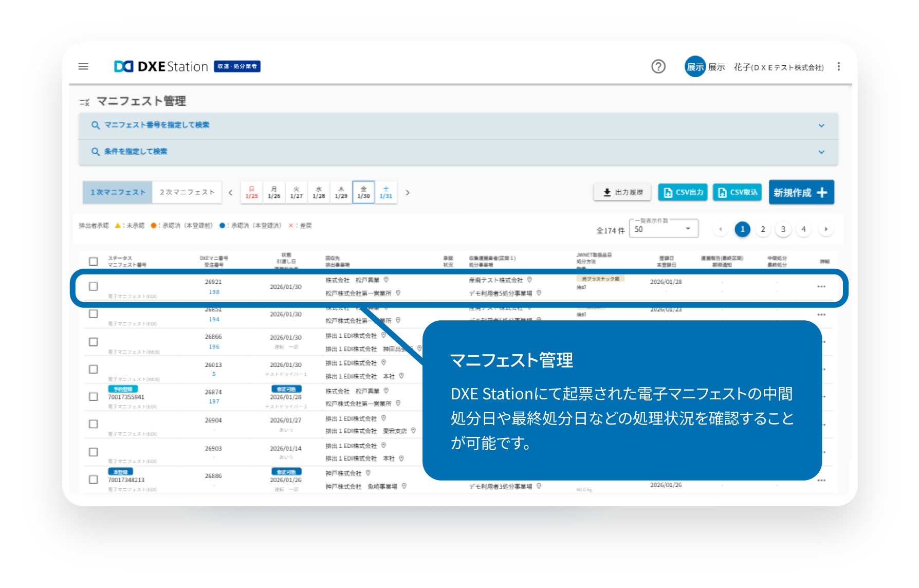Select the 1次マニフェスト tab
919x588 pixels.
click(117, 192)
